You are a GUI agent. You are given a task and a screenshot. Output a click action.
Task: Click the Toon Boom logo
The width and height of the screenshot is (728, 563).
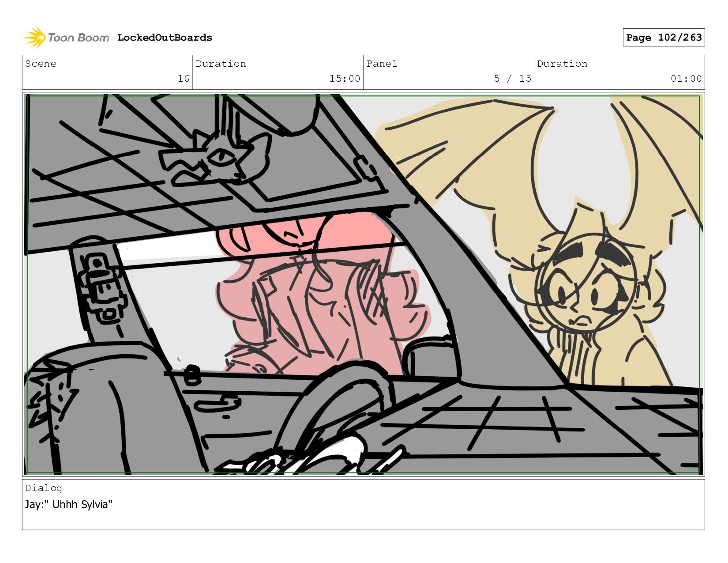point(66,38)
